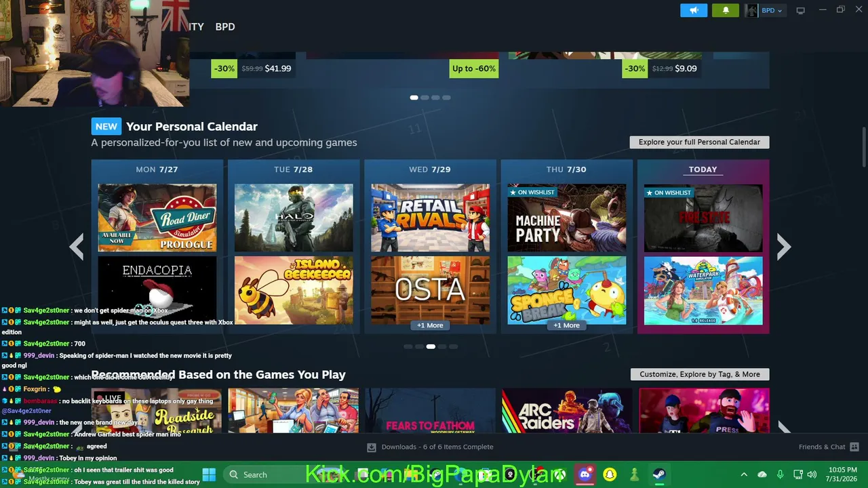Open the volume speaker tray icon
This screenshot has width=868, height=488.
812,474
